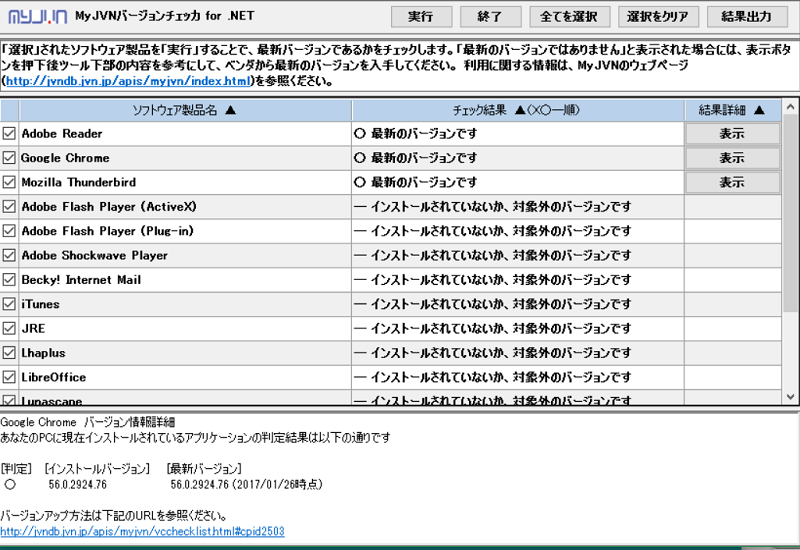This screenshot has height=550, width=800.
Task: Show details for Mozilla Thunderbird with 表示
Action: 732,182
